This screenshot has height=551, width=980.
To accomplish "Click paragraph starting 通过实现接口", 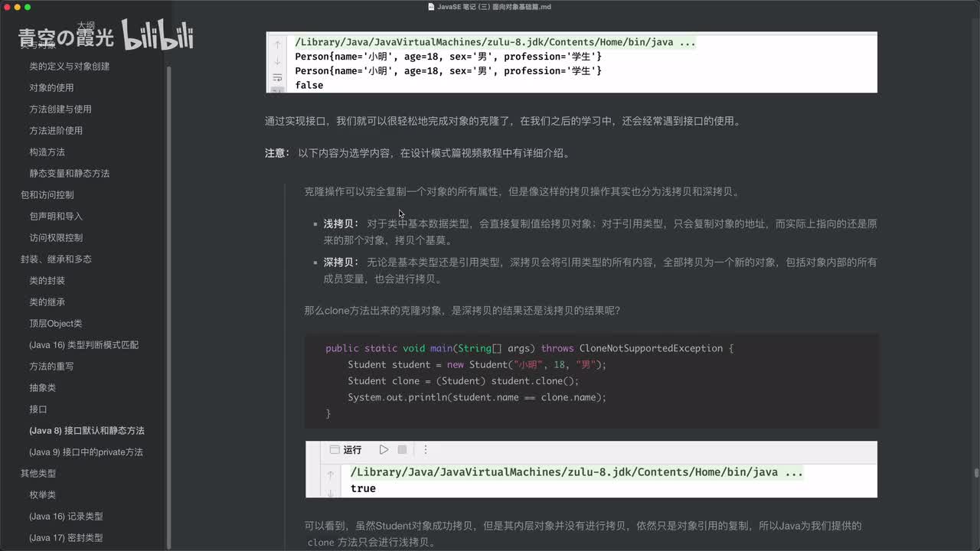I will pos(502,121).
